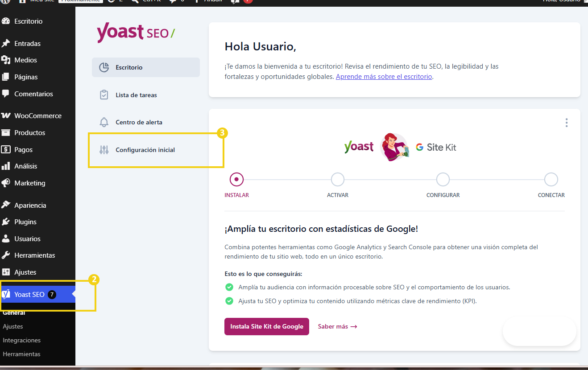This screenshot has width=588, height=370.
Task: Click the Yoast SEO notification count badge
Action: click(x=52, y=294)
